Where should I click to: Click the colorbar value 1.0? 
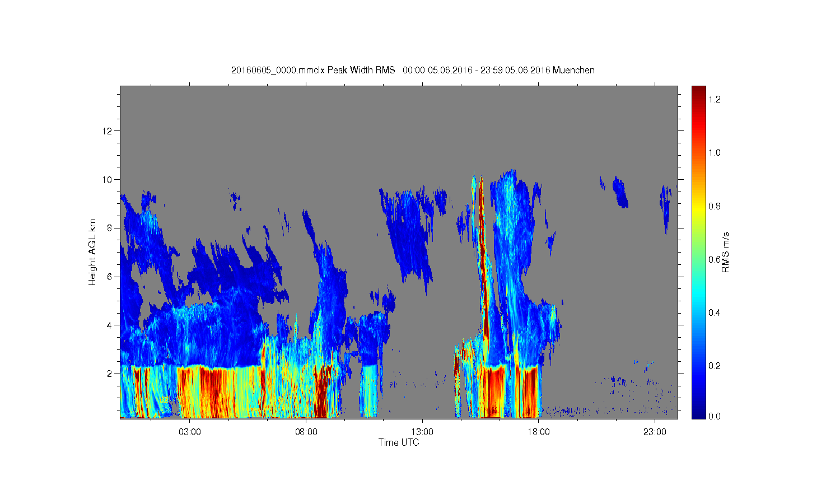pos(715,153)
